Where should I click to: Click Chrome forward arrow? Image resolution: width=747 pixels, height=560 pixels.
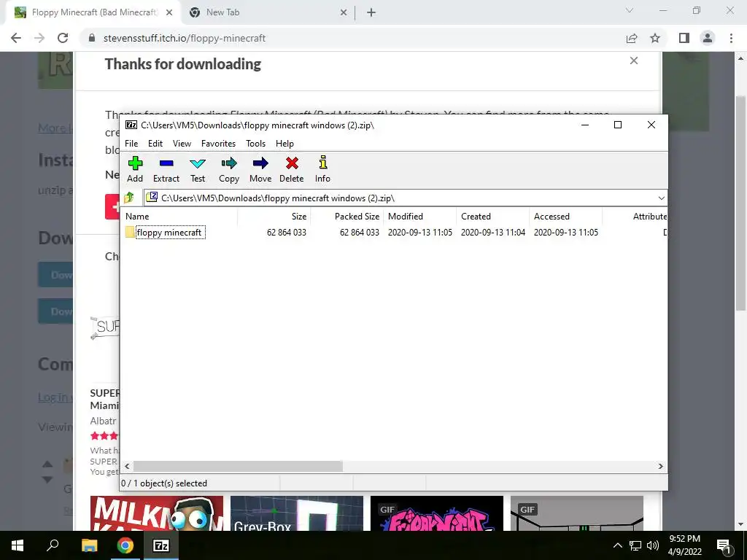coord(39,38)
